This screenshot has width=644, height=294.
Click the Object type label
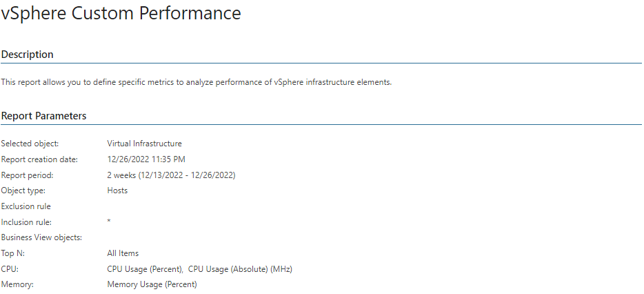click(23, 190)
